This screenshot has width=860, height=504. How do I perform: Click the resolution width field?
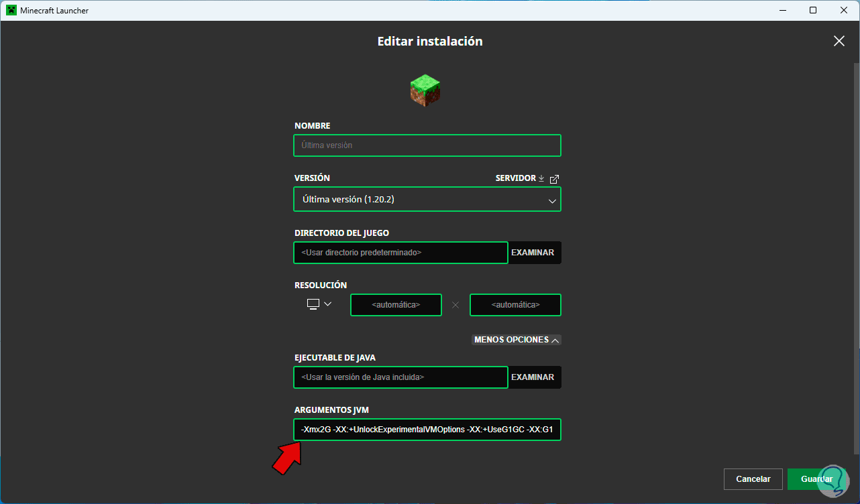tap(396, 305)
